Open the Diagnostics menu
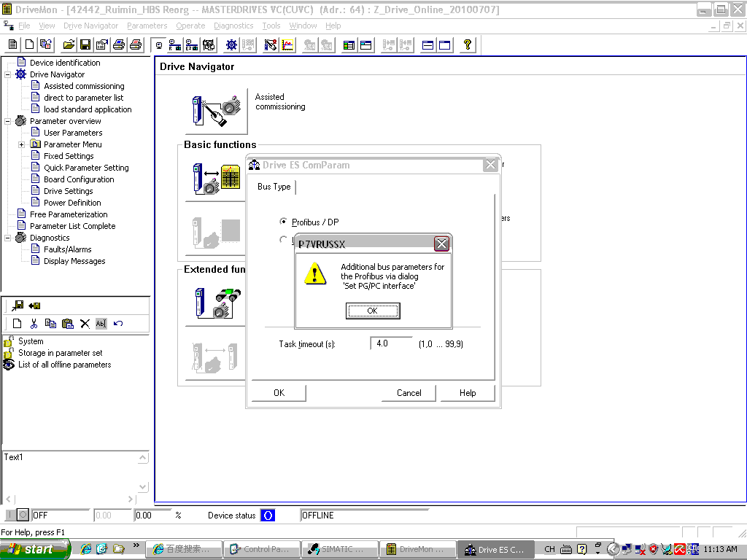This screenshot has height=560, width=747. [233, 26]
